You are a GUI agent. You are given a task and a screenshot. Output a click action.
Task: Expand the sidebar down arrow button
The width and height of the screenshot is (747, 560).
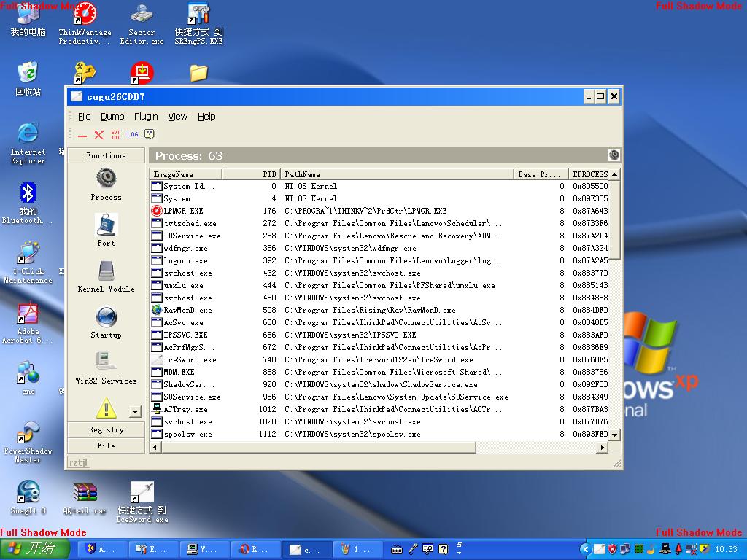click(x=135, y=412)
